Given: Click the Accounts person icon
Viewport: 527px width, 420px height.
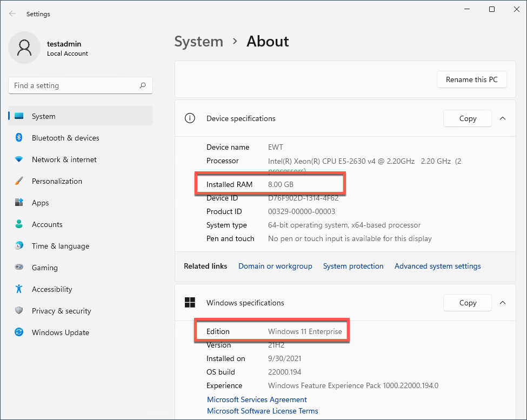Looking at the screenshot, I should point(19,224).
